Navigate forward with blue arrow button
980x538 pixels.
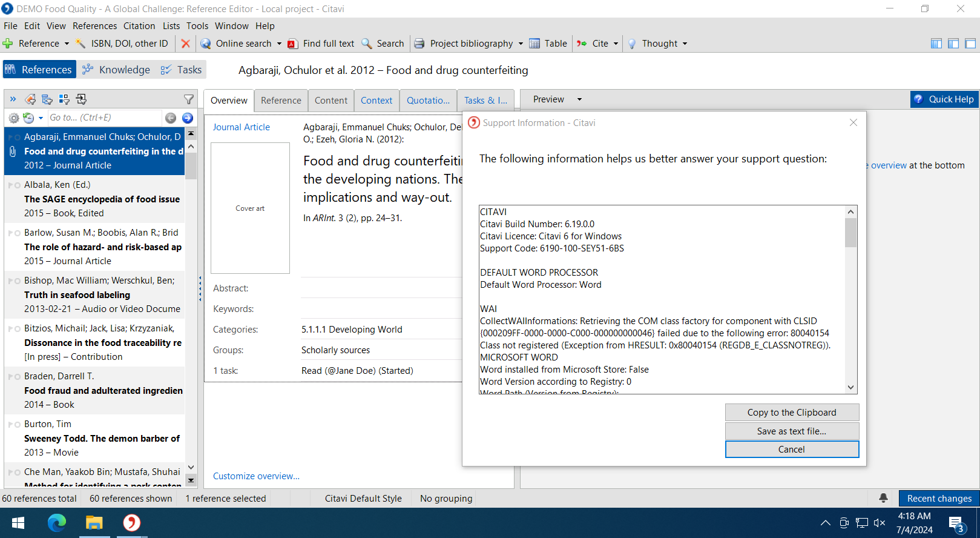188,118
